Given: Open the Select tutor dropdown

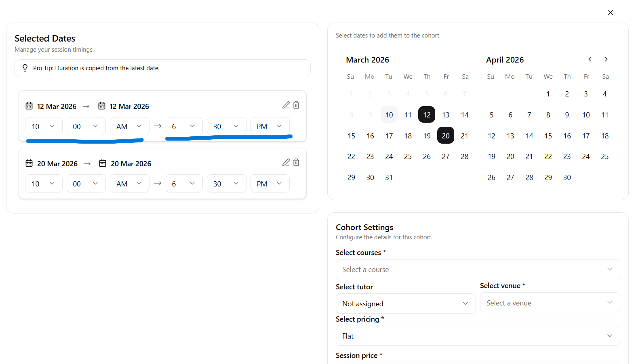Looking at the screenshot, I should click(x=405, y=303).
